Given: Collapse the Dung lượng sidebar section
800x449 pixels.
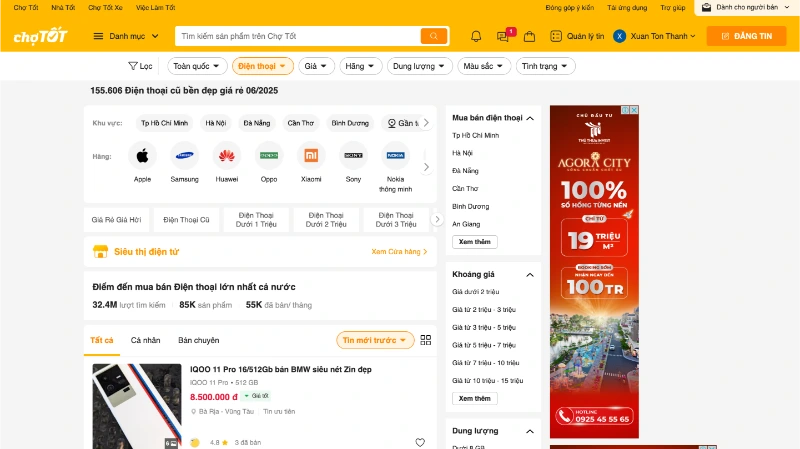Looking at the screenshot, I should click(x=530, y=431).
